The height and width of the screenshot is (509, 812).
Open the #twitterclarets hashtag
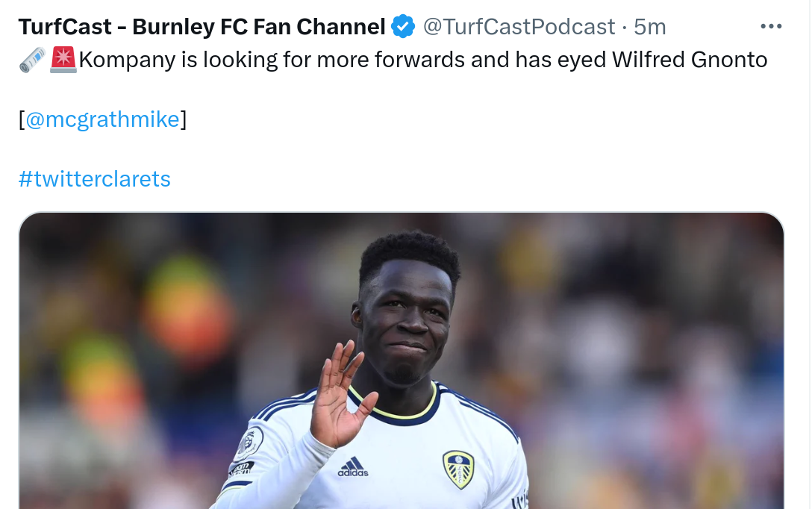[94, 179]
